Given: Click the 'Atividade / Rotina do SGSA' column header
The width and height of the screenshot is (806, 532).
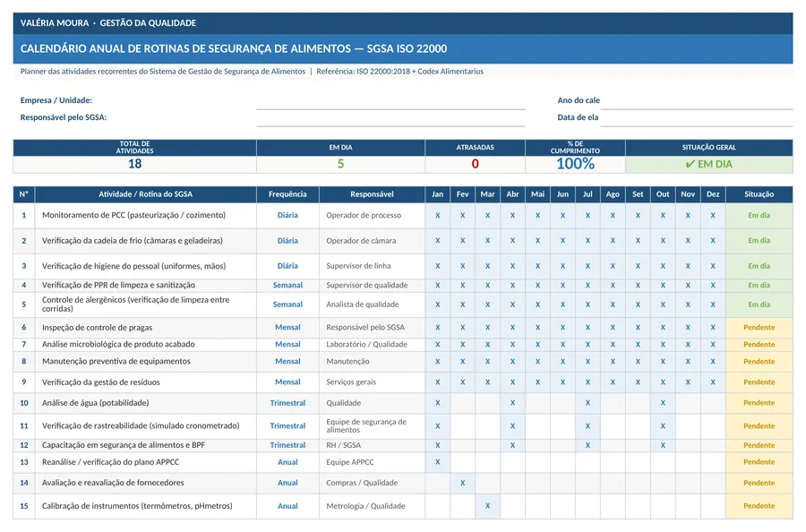Looking at the screenshot, I should tap(145, 194).
